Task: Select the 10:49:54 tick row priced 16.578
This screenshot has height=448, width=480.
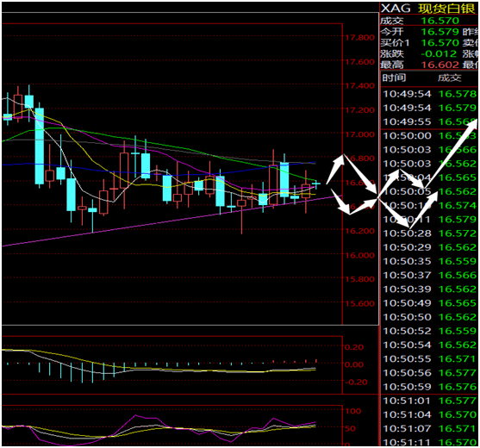Action: (x=430, y=94)
